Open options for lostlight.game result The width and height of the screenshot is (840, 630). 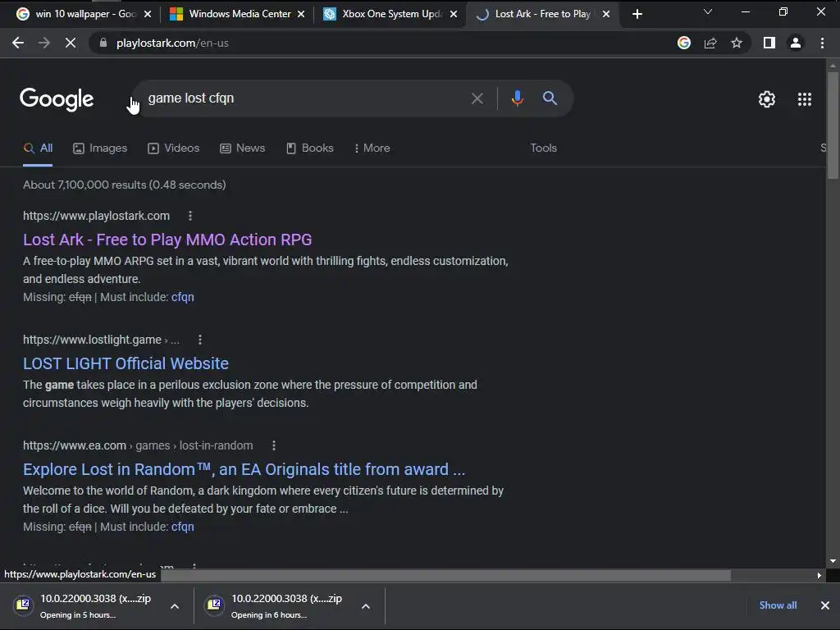pos(200,340)
